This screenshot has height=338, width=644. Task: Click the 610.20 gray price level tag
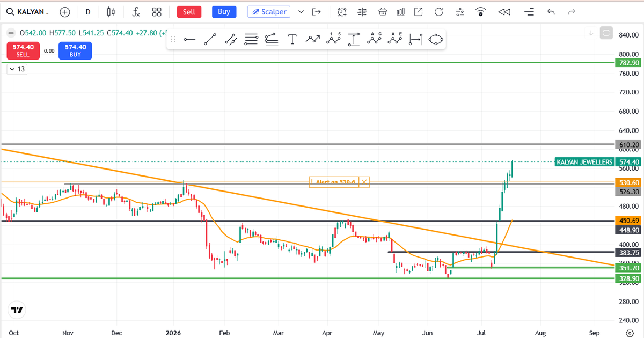click(x=629, y=145)
